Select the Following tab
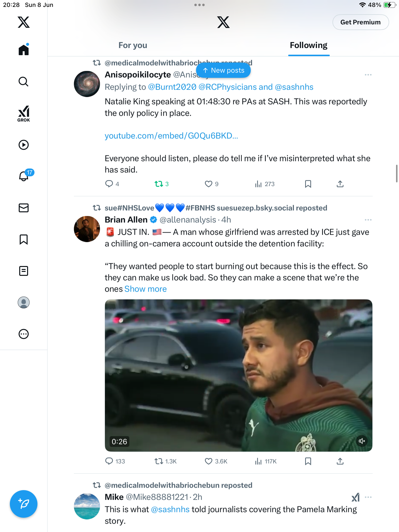Image resolution: width=399 pixels, height=532 pixels. click(309, 45)
